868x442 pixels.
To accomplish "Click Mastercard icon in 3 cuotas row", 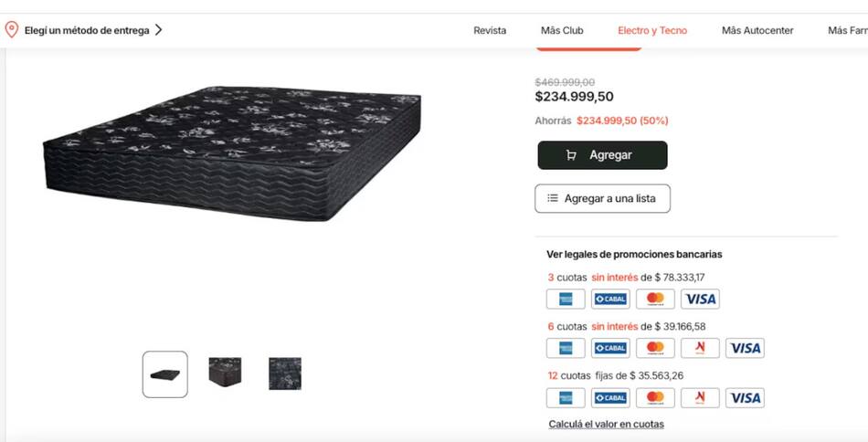I will 655,299.
